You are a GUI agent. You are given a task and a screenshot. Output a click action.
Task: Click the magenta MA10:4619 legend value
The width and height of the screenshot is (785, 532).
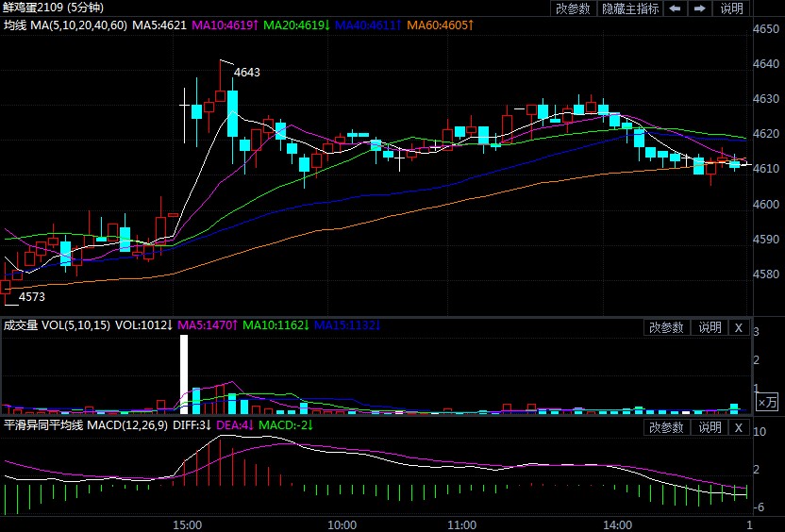(x=226, y=25)
